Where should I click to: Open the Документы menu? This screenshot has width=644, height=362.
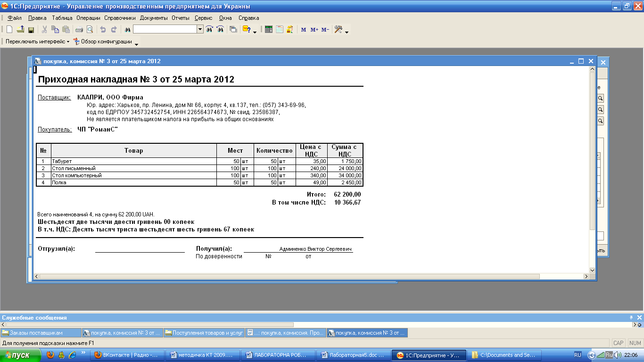tap(154, 18)
